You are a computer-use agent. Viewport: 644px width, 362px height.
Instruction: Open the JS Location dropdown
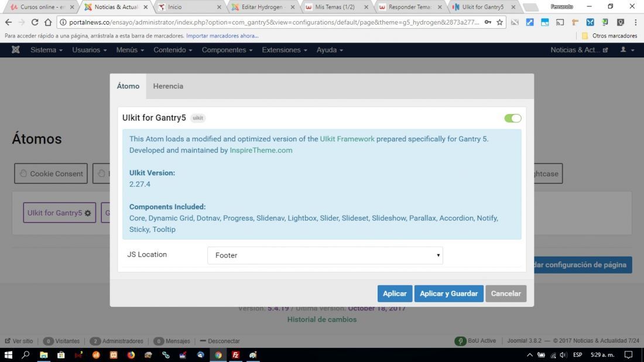[325, 255]
